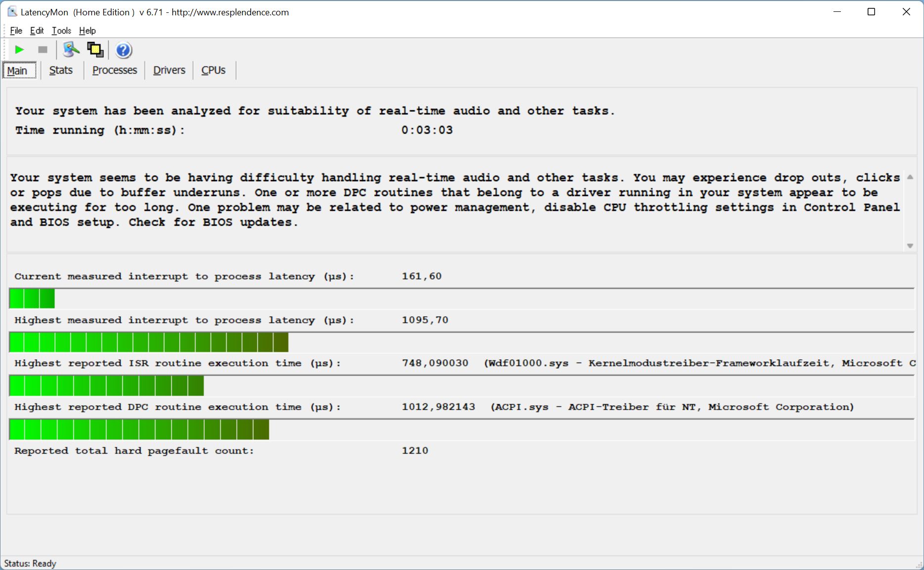The image size is (924, 570).
Task: Start monitoring with the green play button
Action: (x=19, y=49)
